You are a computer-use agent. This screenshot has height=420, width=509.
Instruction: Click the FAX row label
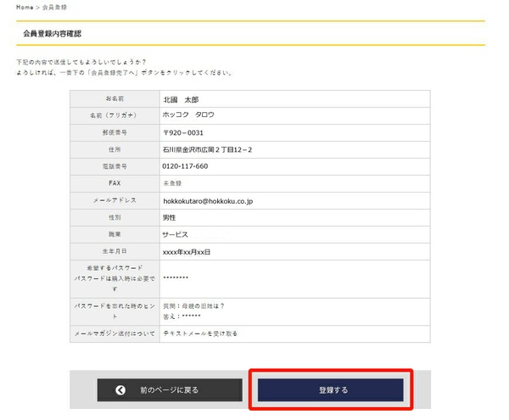click(x=115, y=183)
